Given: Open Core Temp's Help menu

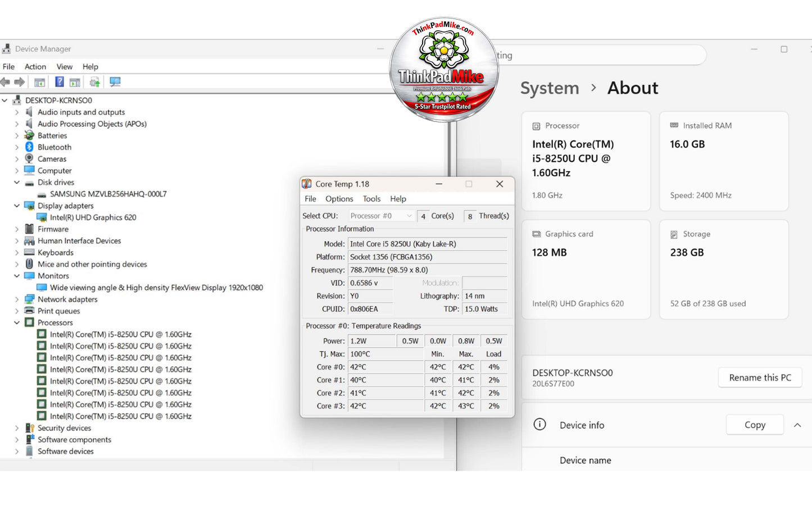Looking at the screenshot, I should [x=398, y=199].
